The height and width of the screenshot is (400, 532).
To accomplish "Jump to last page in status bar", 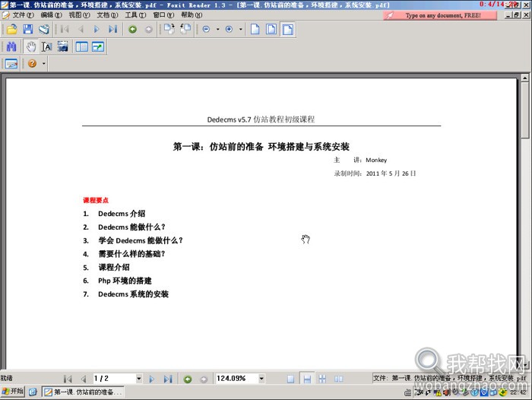I will coord(168,379).
